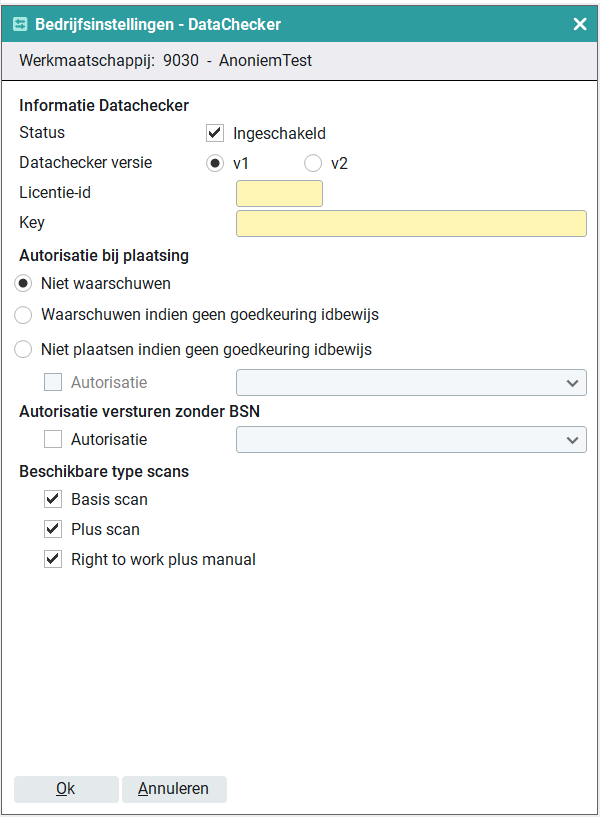Select Datachecker version v1
This screenshot has width=600, height=817.
click(x=214, y=163)
